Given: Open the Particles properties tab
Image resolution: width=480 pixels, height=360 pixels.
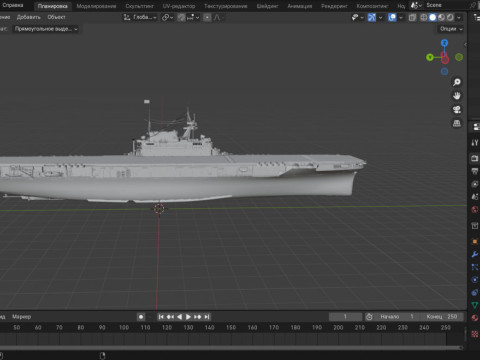Looking at the screenshot, I should point(475,267).
